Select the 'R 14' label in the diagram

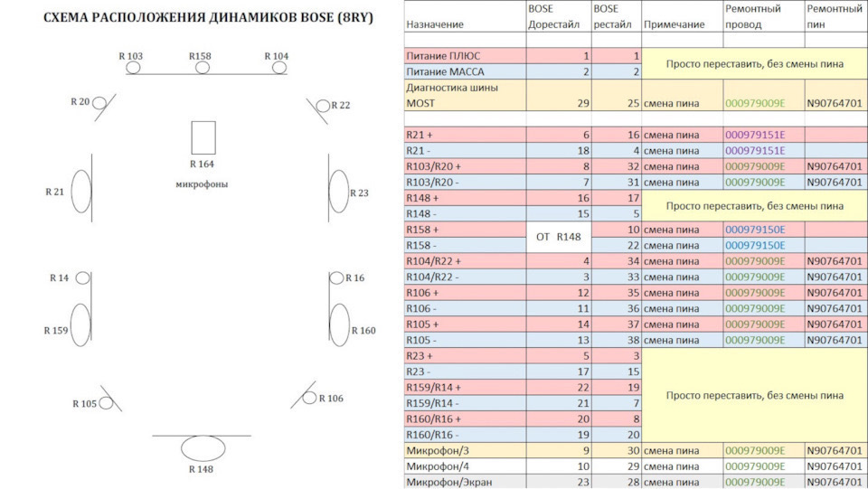tap(60, 277)
